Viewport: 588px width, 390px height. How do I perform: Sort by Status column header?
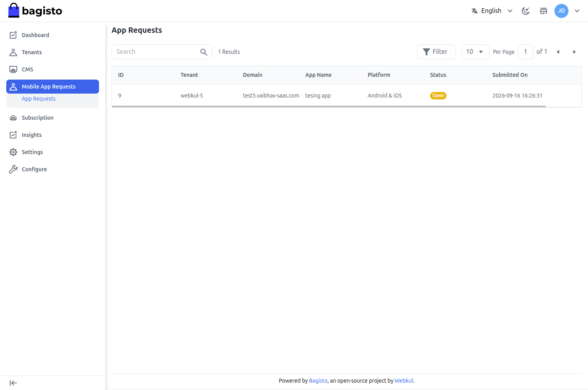(x=438, y=75)
